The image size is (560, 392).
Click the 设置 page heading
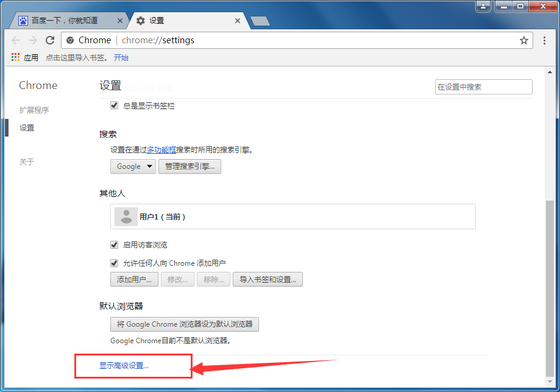point(110,86)
